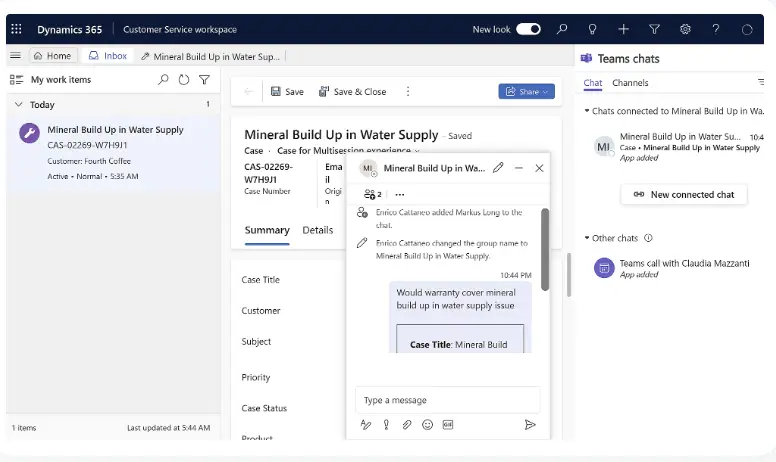Open the advanced filter funnel in top bar
Screen dimensions: 776x462
654,30
